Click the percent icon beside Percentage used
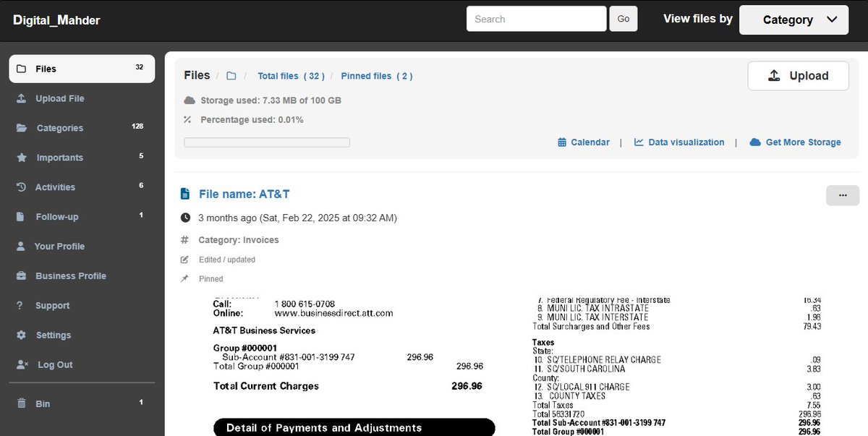Image resolution: width=868 pixels, height=436 pixels. click(187, 120)
